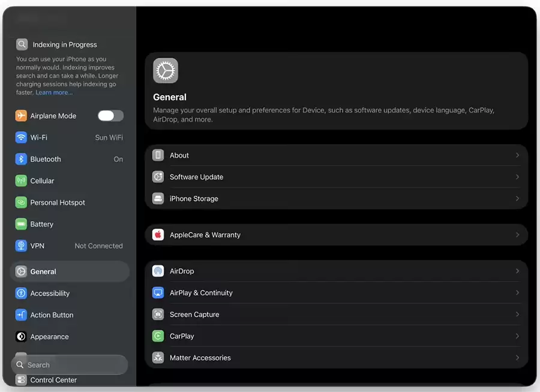Click the Personal Hotspot icon
The width and height of the screenshot is (540, 392).
point(21,203)
